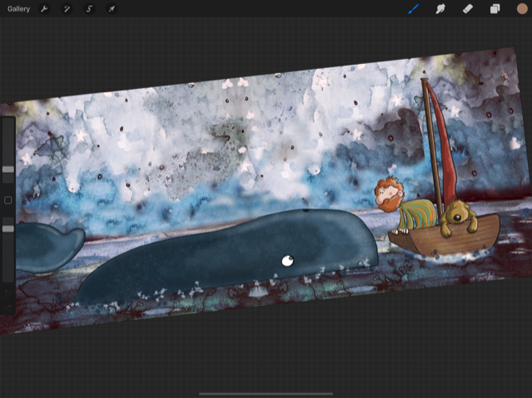
Task: Open the Layers panel
Action: pyautogui.click(x=495, y=9)
